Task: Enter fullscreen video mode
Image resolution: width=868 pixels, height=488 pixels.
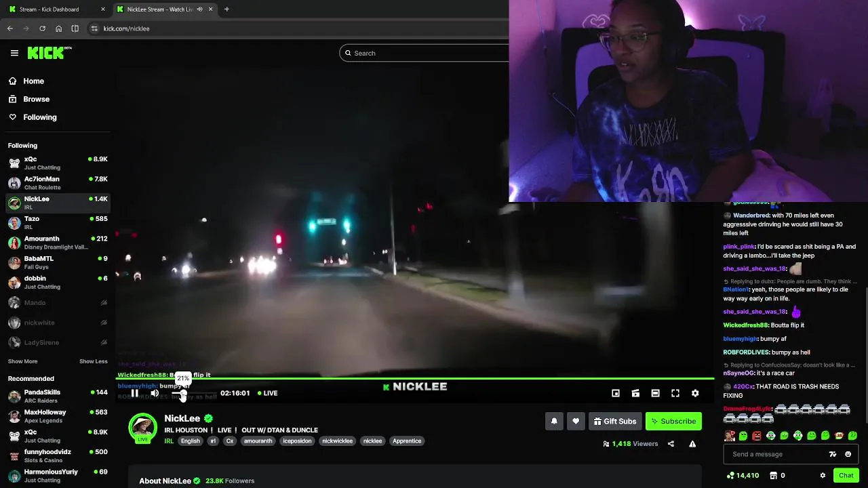Action: 675,393
